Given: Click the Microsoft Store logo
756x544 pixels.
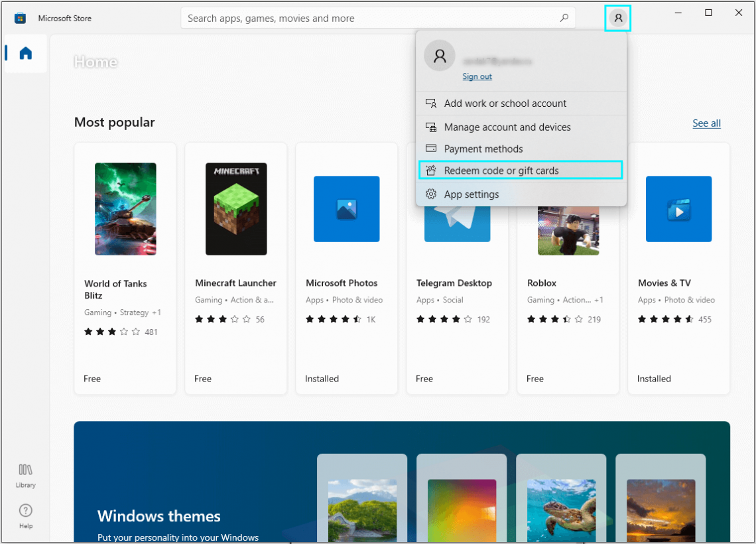Looking at the screenshot, I should pyautogui.click(x=20, y=18).
